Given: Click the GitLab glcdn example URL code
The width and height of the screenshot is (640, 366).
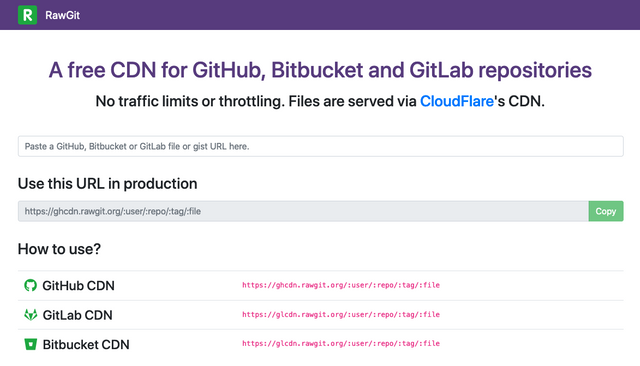Looking at the screenshot, I should 341,315.
